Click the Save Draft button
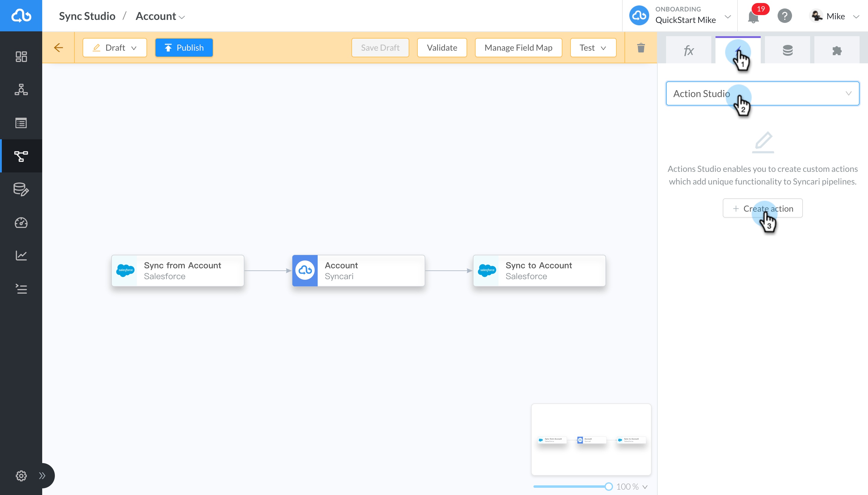Viewport: 868px width, 495px height. (380, 48)
